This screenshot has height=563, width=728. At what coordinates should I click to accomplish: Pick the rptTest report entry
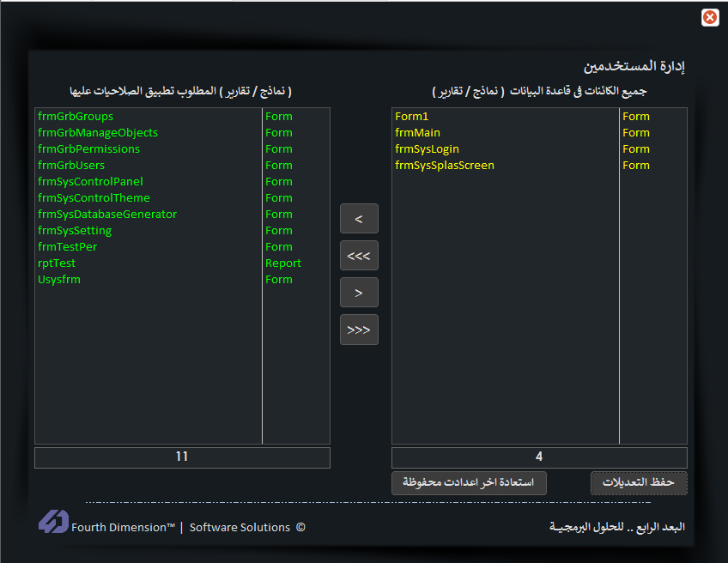click(x=57, y=263)
